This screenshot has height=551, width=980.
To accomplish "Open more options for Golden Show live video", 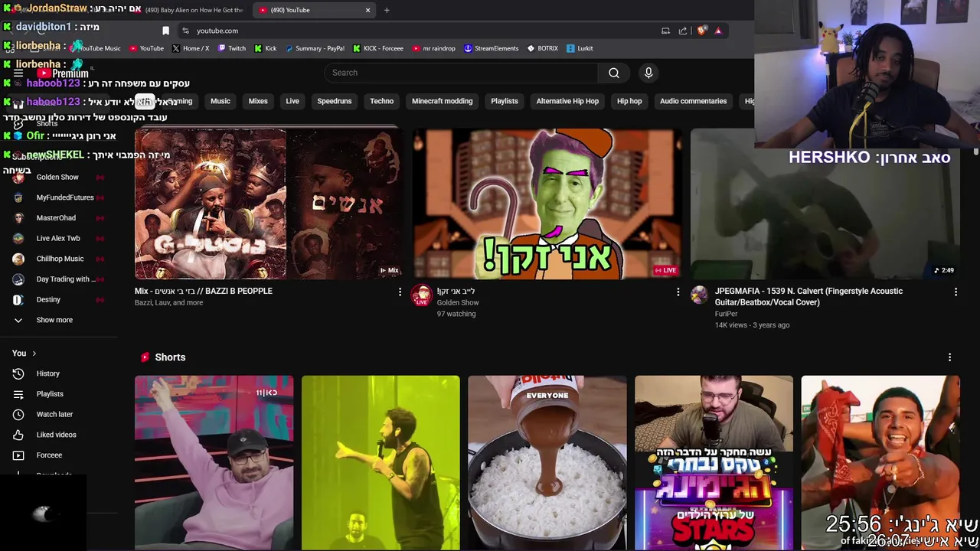I will coord(678,292).
